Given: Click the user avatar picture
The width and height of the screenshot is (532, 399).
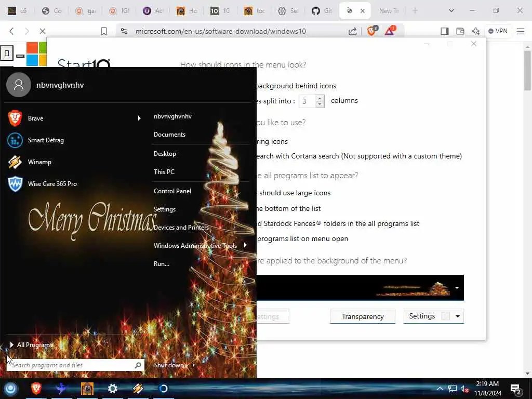Looking at the screenshot, I should tap(19, 85).
